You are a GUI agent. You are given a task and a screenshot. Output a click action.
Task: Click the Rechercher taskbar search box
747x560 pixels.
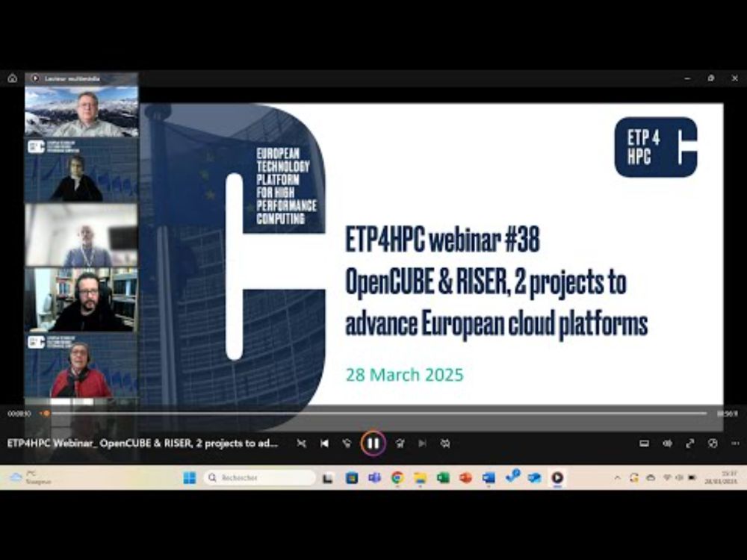tap(260, 478)
